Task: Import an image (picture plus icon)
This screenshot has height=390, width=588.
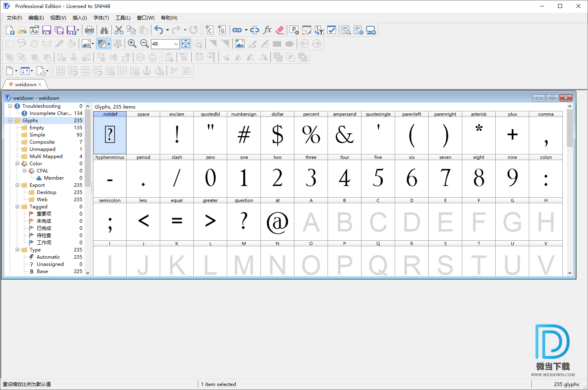Action: coord(240,44)
